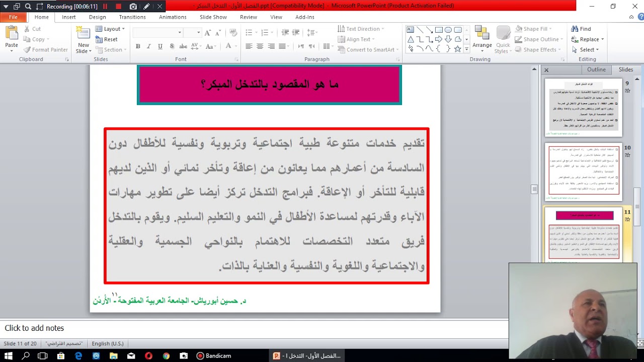Close the slides thumbnail pane

[546, 70]
